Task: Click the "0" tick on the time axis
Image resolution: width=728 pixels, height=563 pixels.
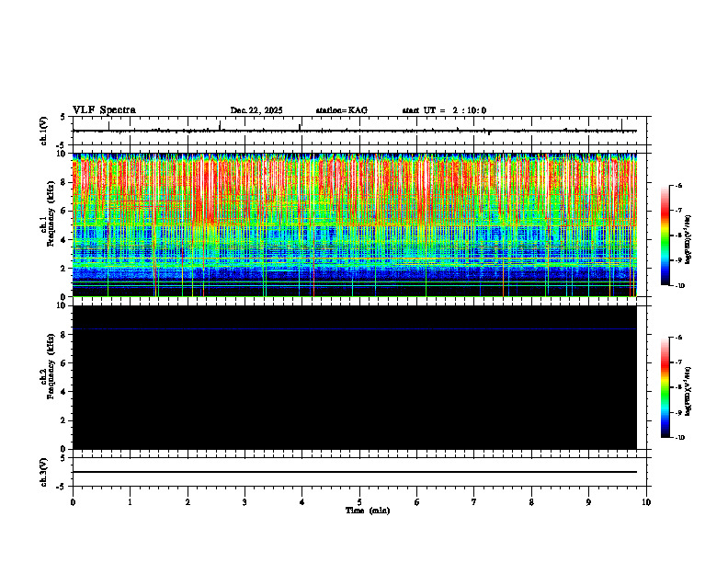Action: pyautogui.click(x=73, y=502)
